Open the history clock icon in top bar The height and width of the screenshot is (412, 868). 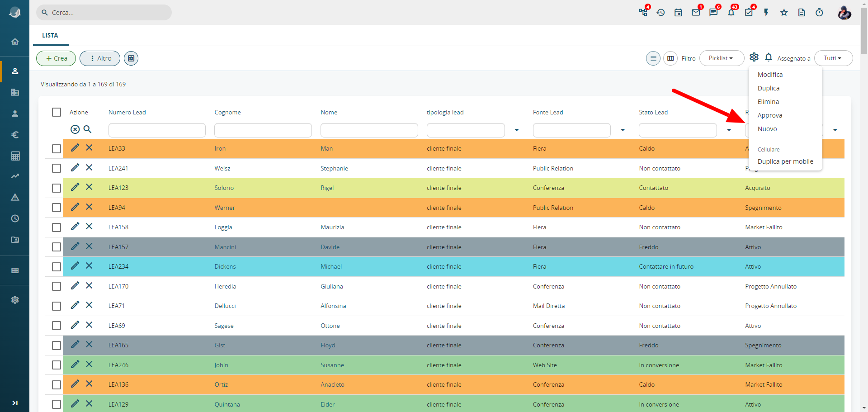coord(660,13)
